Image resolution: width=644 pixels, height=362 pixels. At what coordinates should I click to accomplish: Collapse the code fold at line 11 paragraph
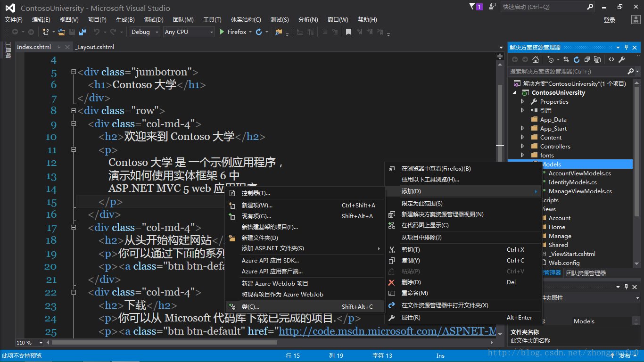[74, 149]
